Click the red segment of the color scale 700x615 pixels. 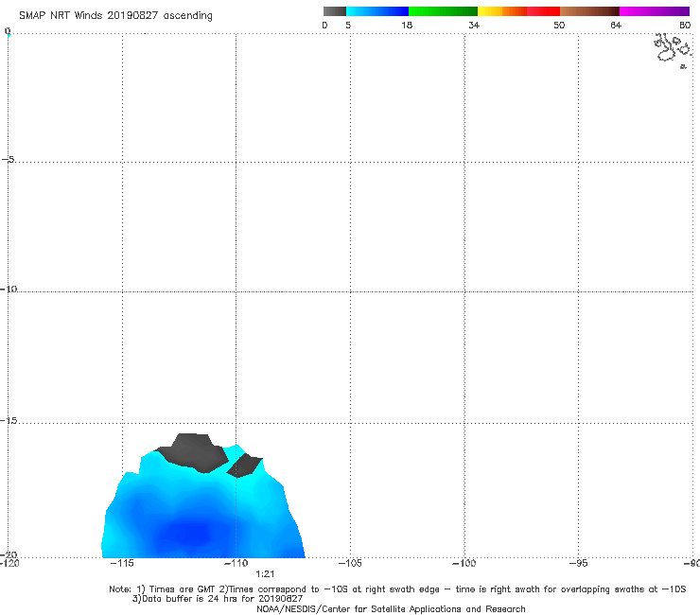[543, 11]
